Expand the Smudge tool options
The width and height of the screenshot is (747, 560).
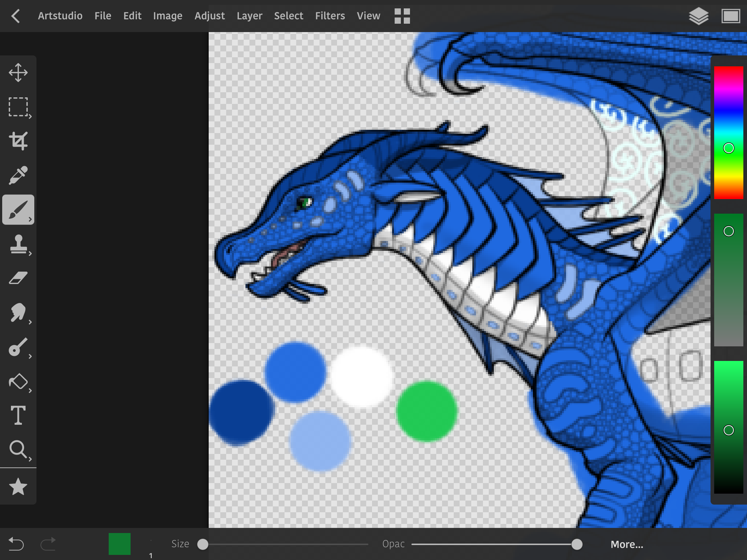pos(18,313)
